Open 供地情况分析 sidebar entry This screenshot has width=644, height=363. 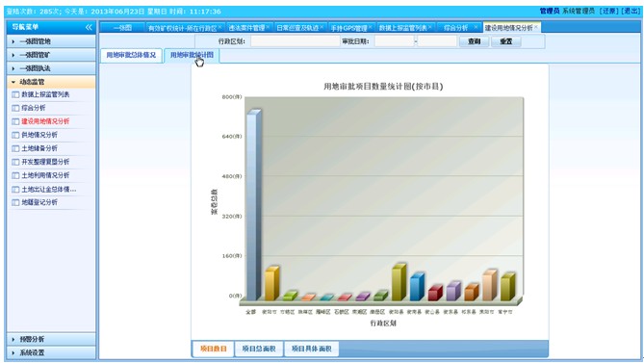click(39, 135)
